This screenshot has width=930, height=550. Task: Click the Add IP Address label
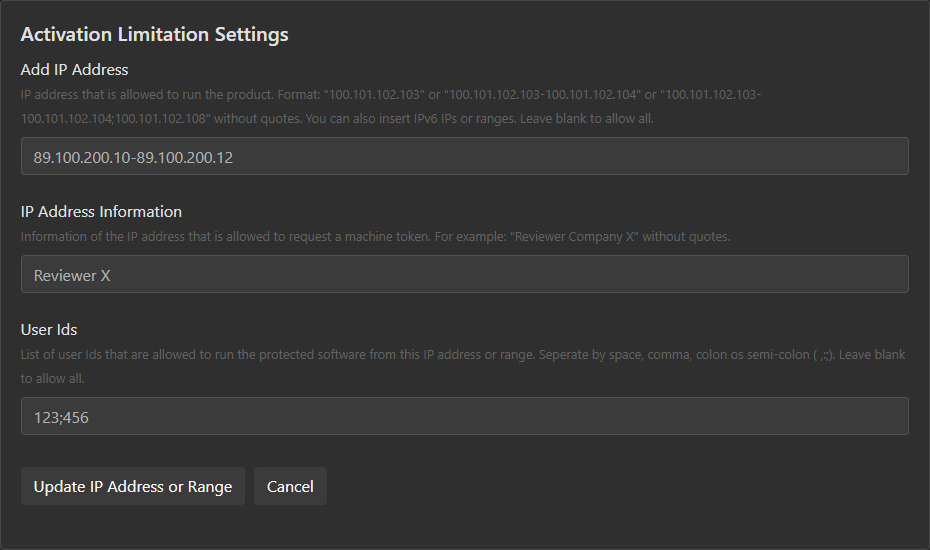click(x=74, y=70)
